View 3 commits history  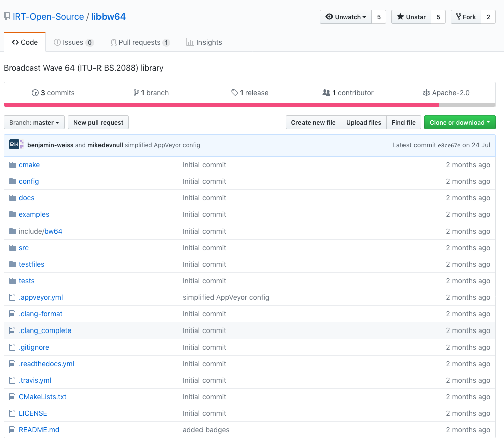click(53, 93)
